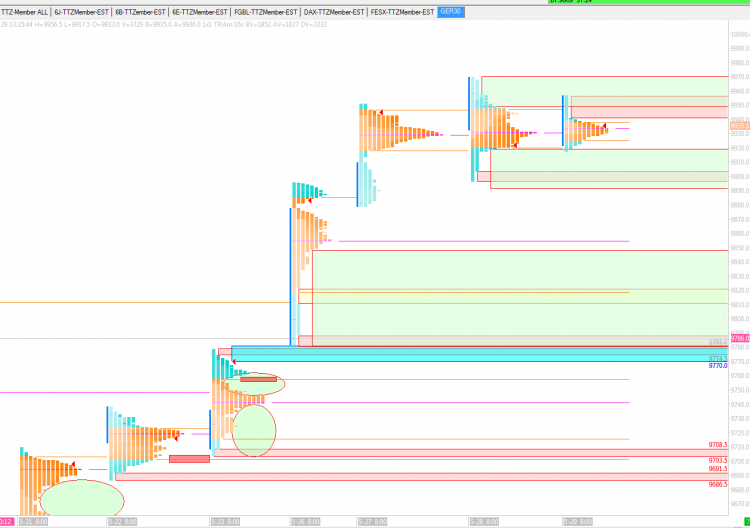750x528 pixels.
Task: Select the 5-29 8:00 timeline label
Action: [578, 522]
